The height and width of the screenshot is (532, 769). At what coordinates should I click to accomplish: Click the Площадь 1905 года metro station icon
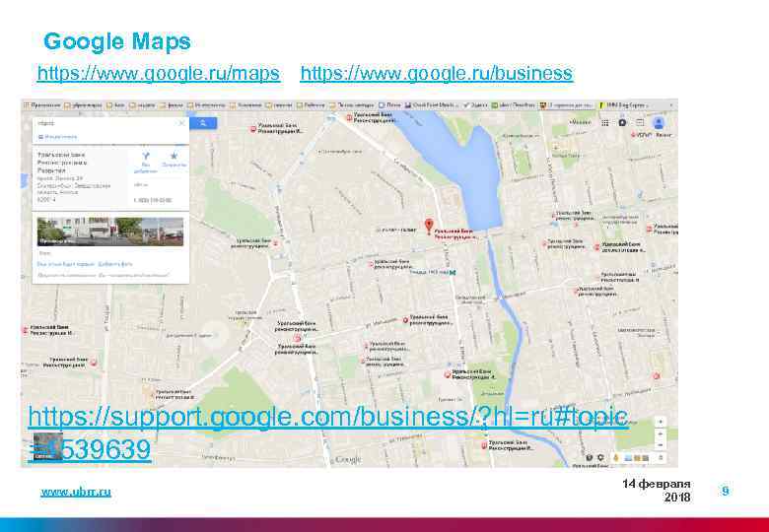pos(453,272)
